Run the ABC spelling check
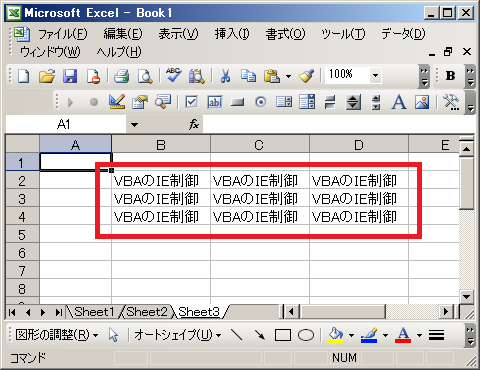The width and height of the screenshot is (480, 370). [x=174, y=75]
